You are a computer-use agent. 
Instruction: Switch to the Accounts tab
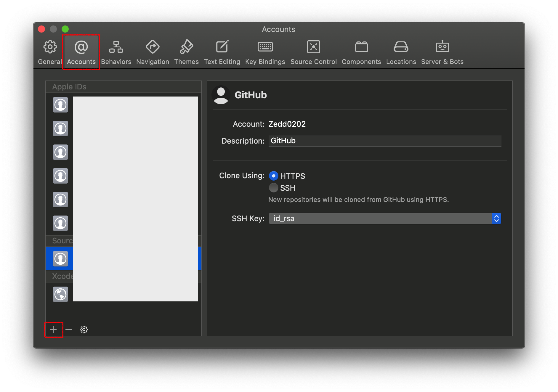tap(81, 52)
